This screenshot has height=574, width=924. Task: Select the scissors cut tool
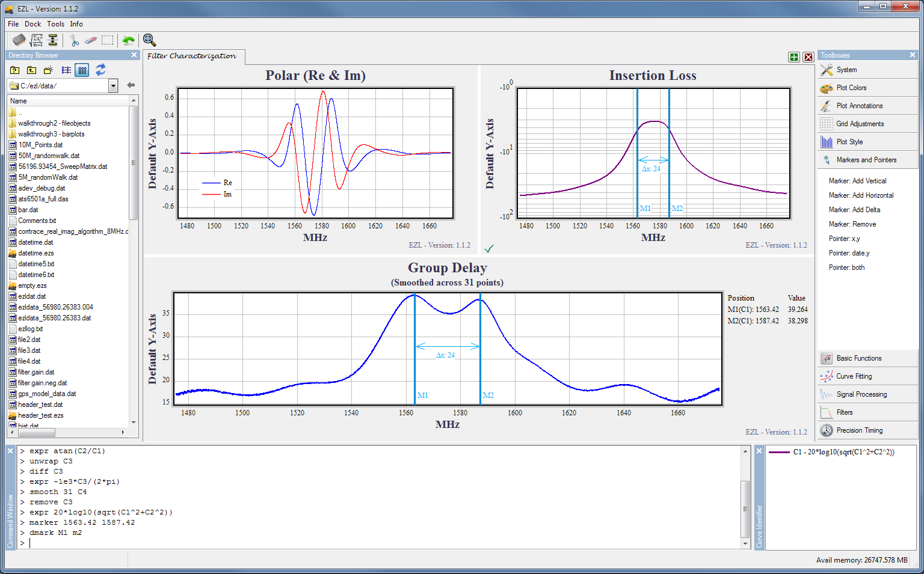coord(74,40)
